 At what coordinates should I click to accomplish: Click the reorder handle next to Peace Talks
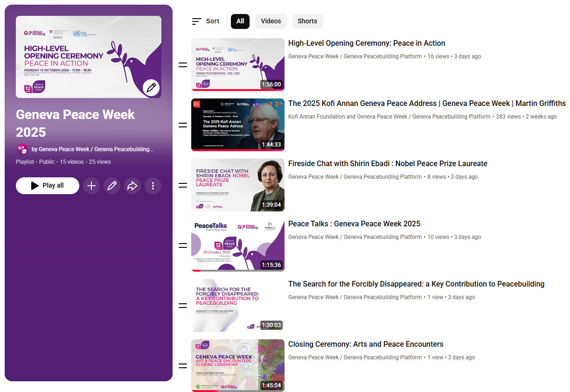183,245
